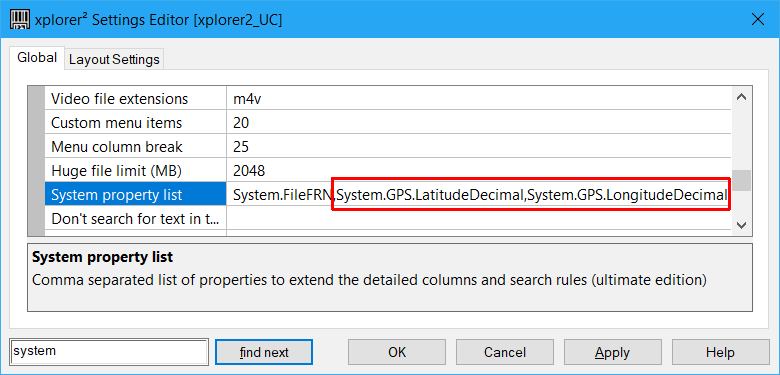Select the Menu column break setting

click(x=136, y=147)
